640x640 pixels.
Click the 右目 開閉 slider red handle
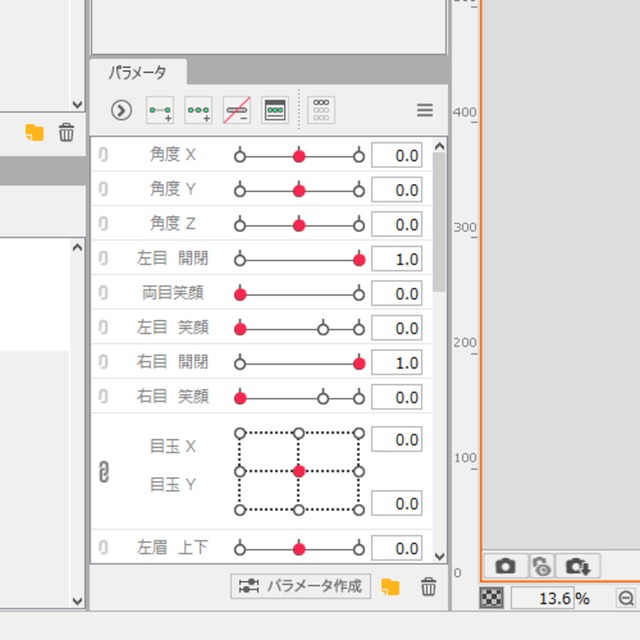pos(359,364)
